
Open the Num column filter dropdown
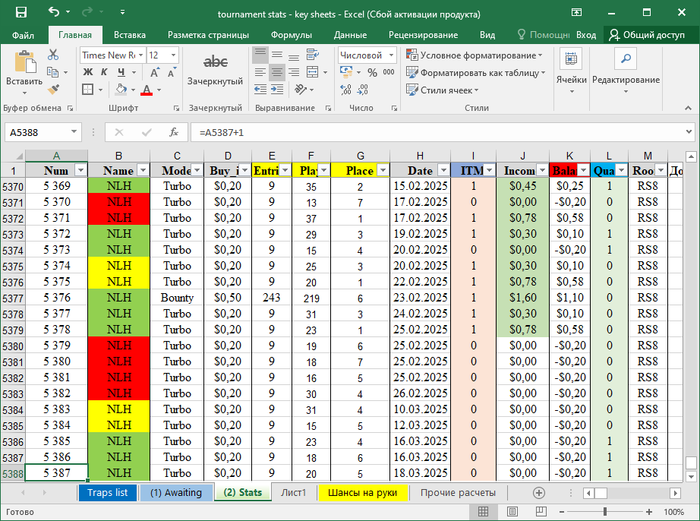81,170
